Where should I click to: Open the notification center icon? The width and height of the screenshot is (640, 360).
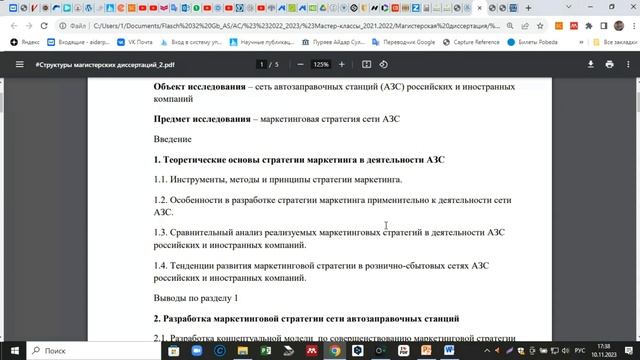click(x=629, y=351)
